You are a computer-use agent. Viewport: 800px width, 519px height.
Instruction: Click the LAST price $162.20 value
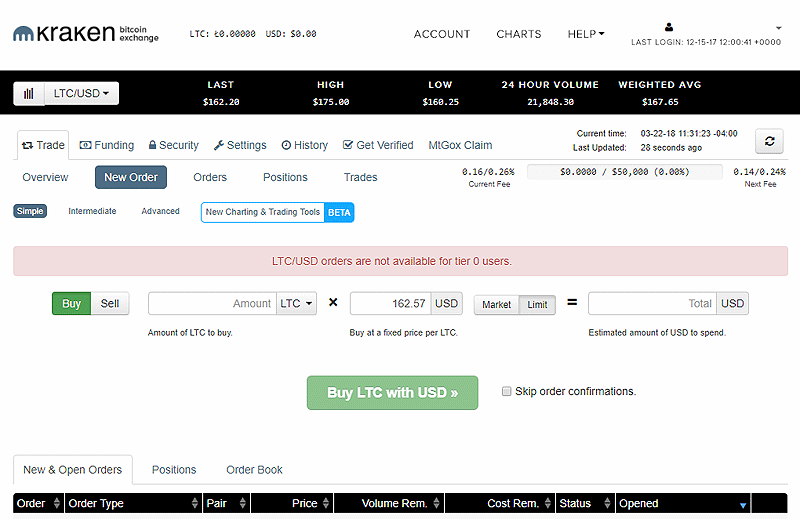pyautogui.click(x=221, y=102)
